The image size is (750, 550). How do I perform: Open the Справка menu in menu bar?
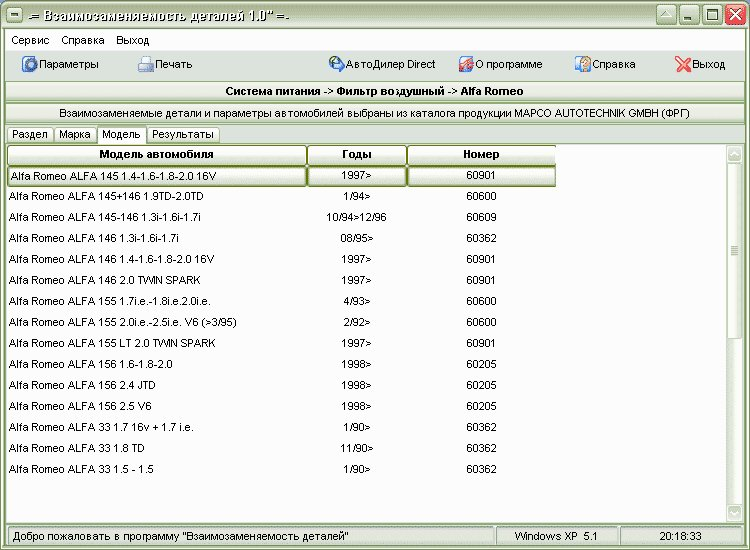(83, 40)
